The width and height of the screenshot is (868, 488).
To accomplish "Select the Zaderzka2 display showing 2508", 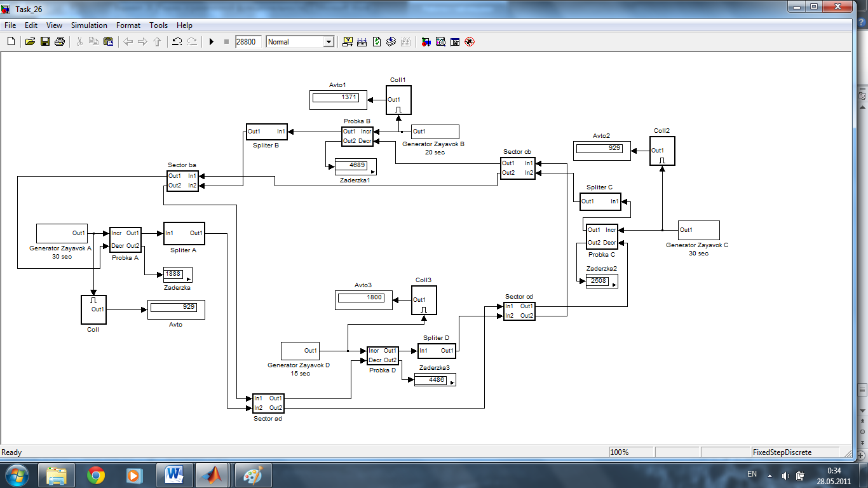I will [601, 281].
